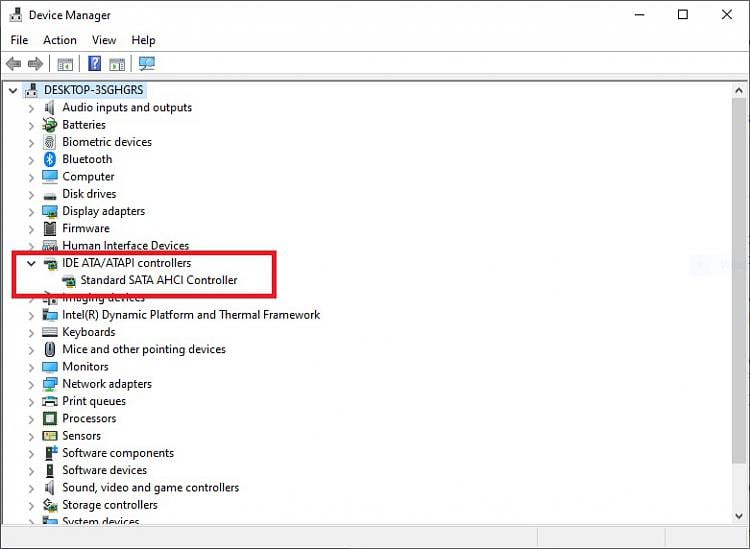This screenshot has width=750, height=549.
Task: Click the Computer category monitor icon
Action: (x=50, y=176)
